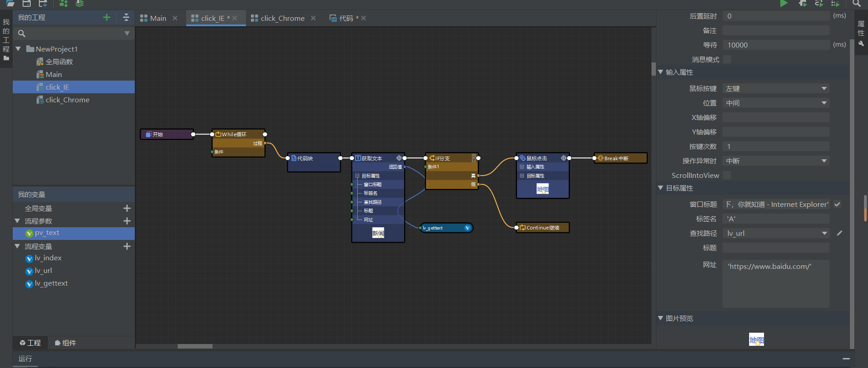
Task: Open the 位置 dropdown showing 中间
Action: [x=776, y=103]
